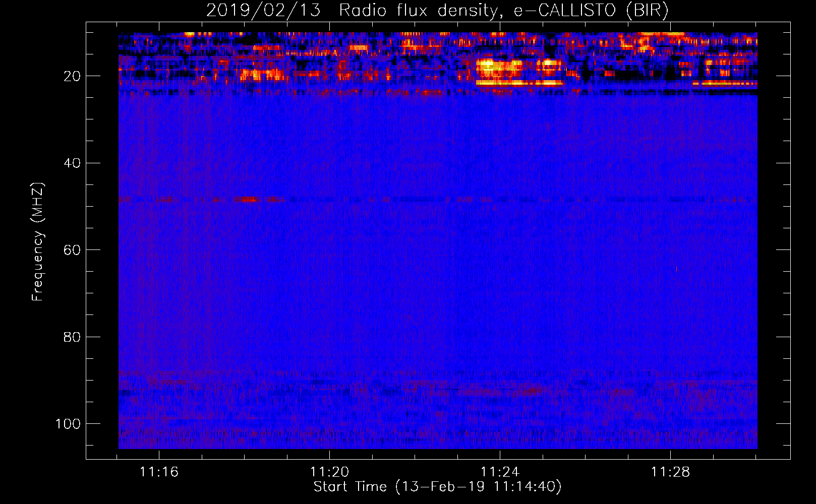The height and width of the screenshot is (504, 816).
Task: Click the plot title '2019/02/13 Radio flux density, e-CALLISTO (BIR)'
Action: [x=437, y=11]
